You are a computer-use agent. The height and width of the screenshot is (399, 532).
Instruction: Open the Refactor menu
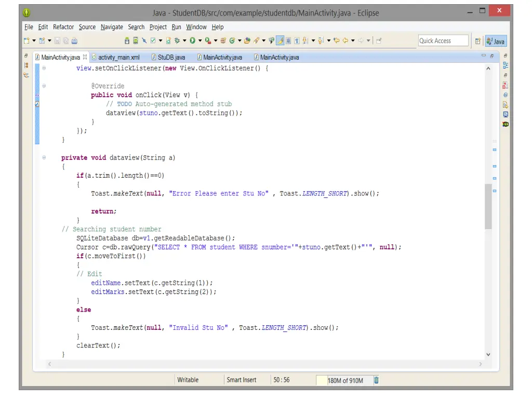[63, 27]
